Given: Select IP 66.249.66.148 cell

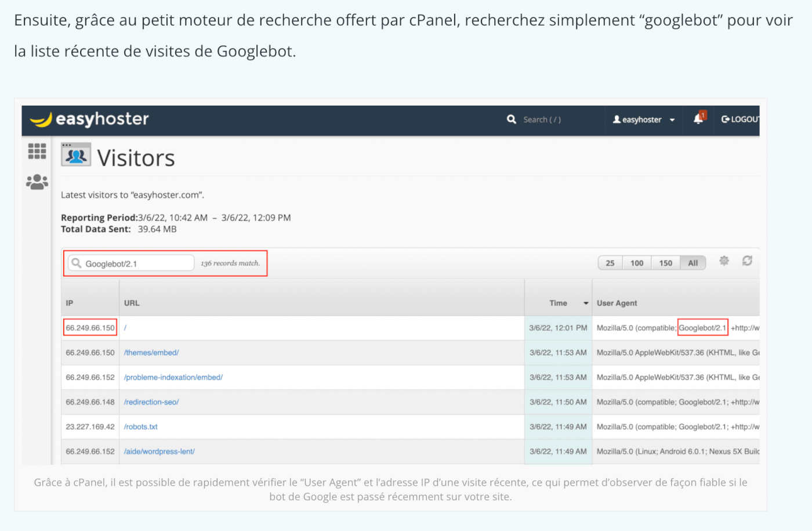Looking at the screenshot, I should pos(90,402).
